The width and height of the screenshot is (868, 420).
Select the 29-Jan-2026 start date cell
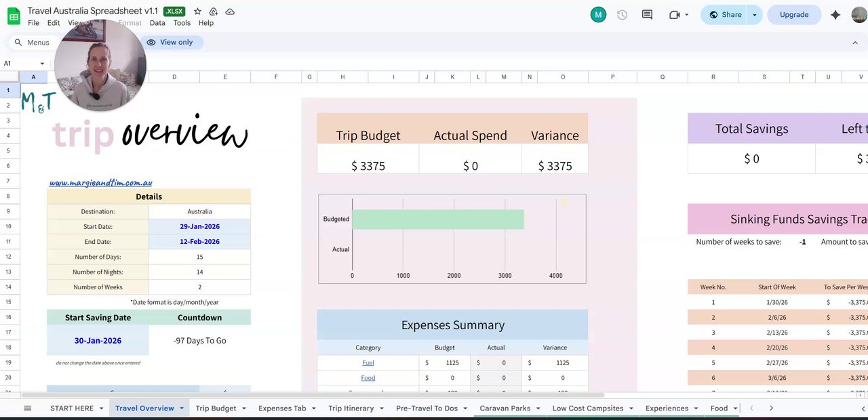click(x=199, y=227)
